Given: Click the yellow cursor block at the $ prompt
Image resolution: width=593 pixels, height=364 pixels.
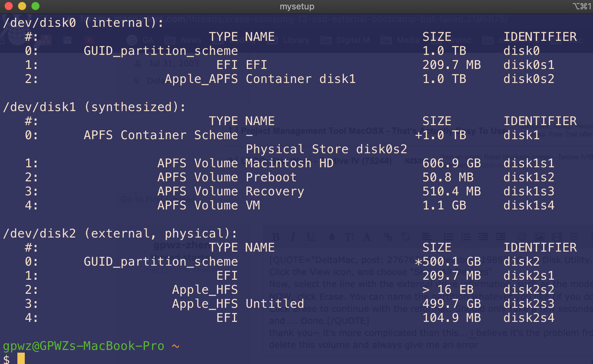Looking at the screenshot, I should 21,359.
